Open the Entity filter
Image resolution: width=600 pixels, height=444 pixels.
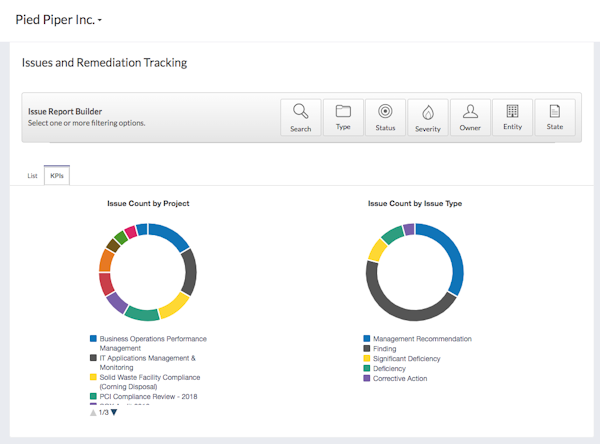512,118
